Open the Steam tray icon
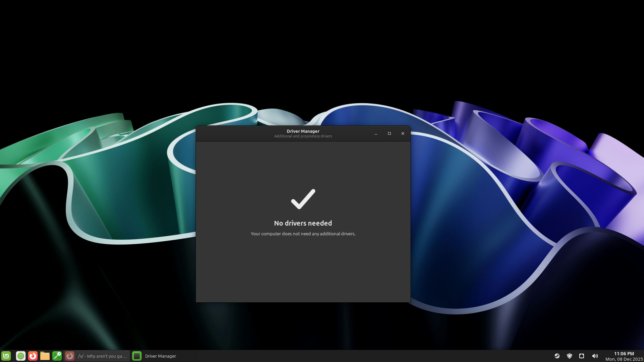The height and width of the screenshot is (362, 644). point(557,356)
